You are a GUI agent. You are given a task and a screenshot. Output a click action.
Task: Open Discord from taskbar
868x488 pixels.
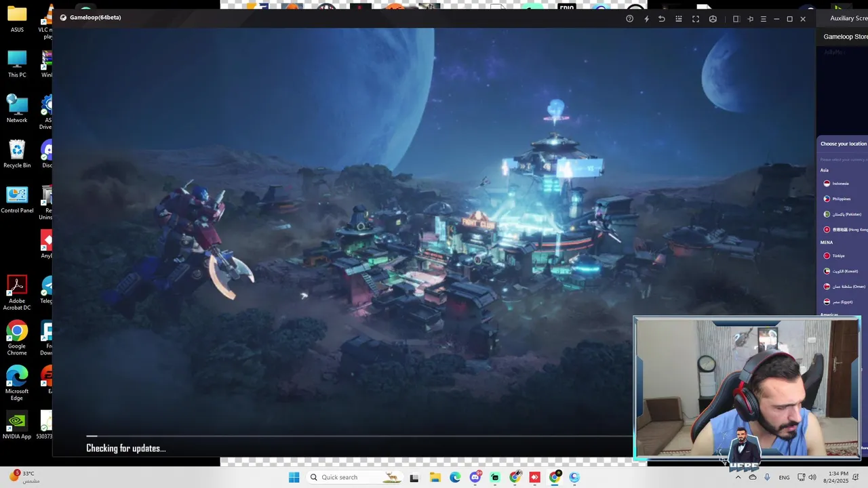tap(475, 477)
